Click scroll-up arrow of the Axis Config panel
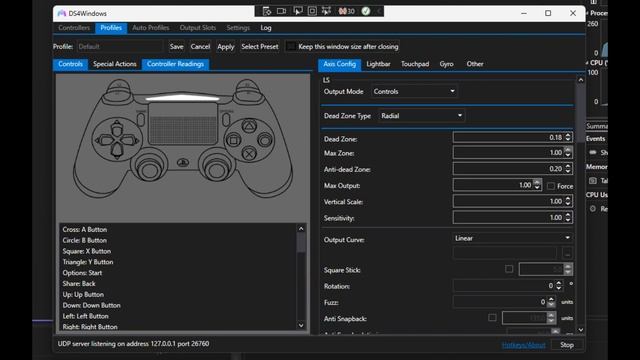 [x=581, y=80]
